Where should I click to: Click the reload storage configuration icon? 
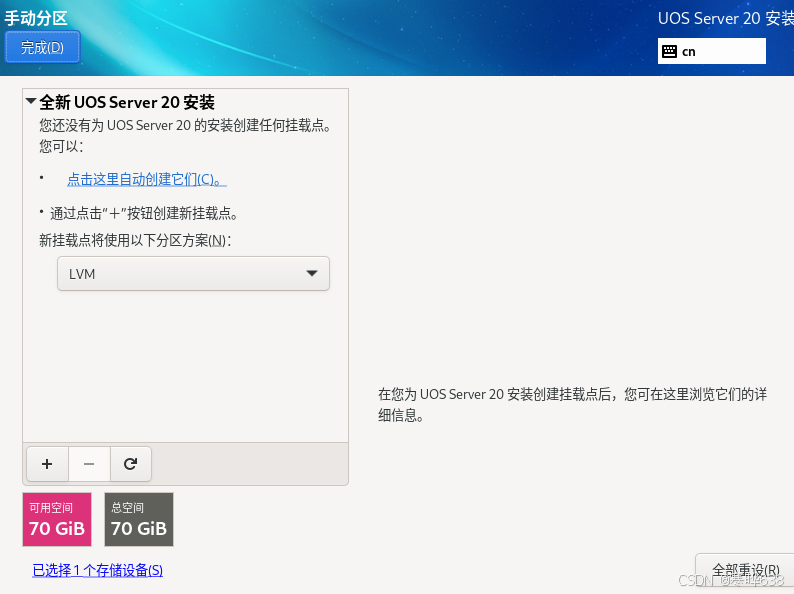pyautogui.click(x=131, y=464)
